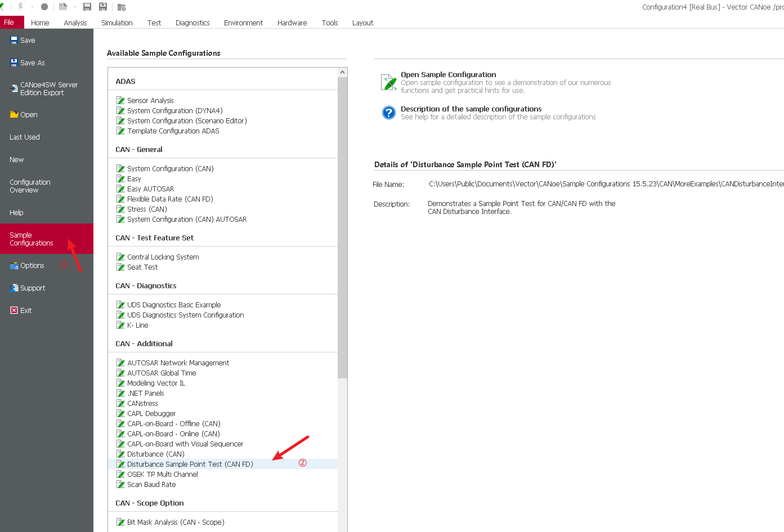Switch to the Home ribbon tab
The width and height of the screenshot is (784, 532).
(40, 23)
